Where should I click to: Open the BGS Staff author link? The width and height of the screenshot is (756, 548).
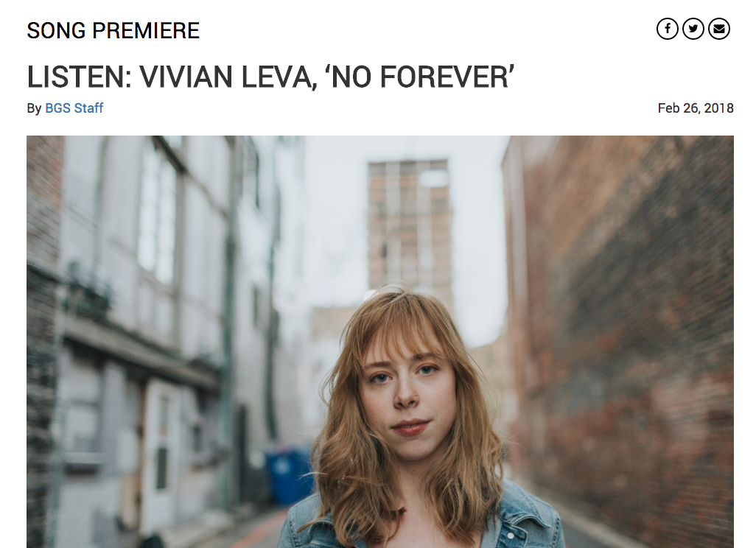pos(74,108)
